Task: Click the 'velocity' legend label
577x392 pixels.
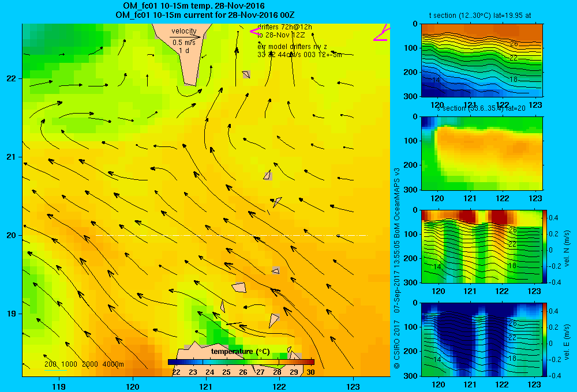Action: [x=184, y=31]
